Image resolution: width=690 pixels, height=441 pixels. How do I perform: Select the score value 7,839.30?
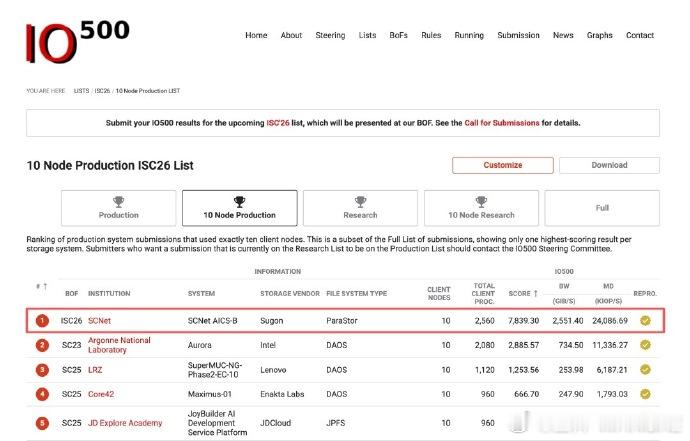[x=523, y=321]
